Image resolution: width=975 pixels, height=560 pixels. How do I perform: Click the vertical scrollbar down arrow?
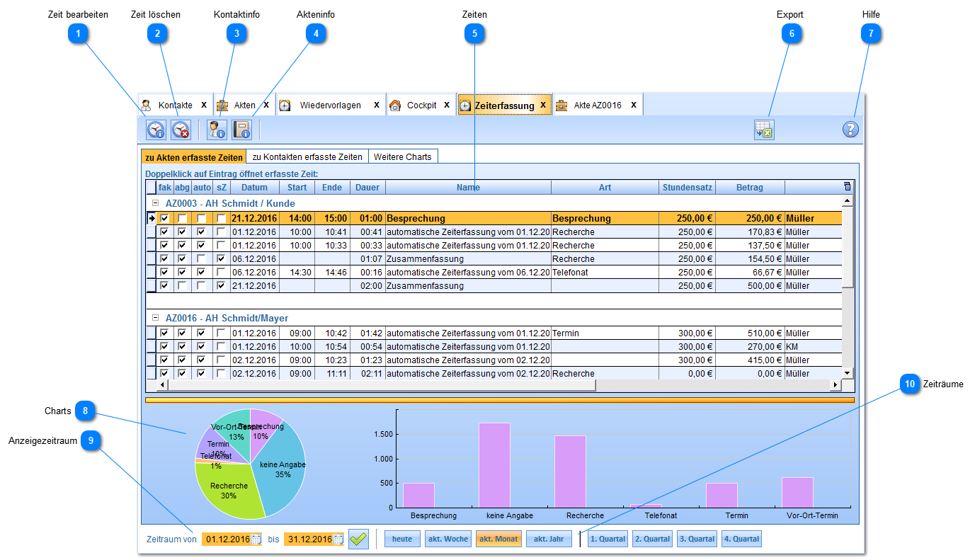(x=847, y=373)
